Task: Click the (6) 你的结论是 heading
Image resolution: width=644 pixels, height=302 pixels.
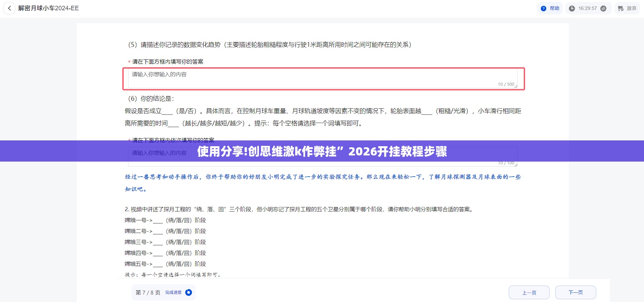Action: (151, 99)
